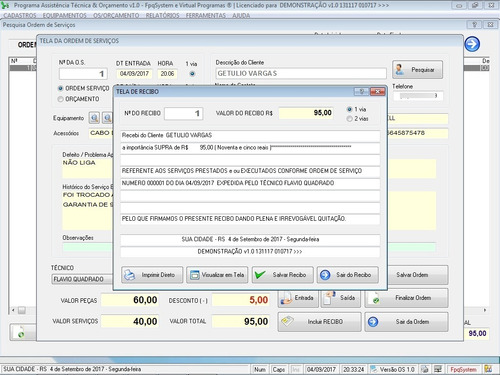Viewport: 500px width, 375px height.
Task: Click the screen icon on Visualizar em Tela
Action: 194,275
